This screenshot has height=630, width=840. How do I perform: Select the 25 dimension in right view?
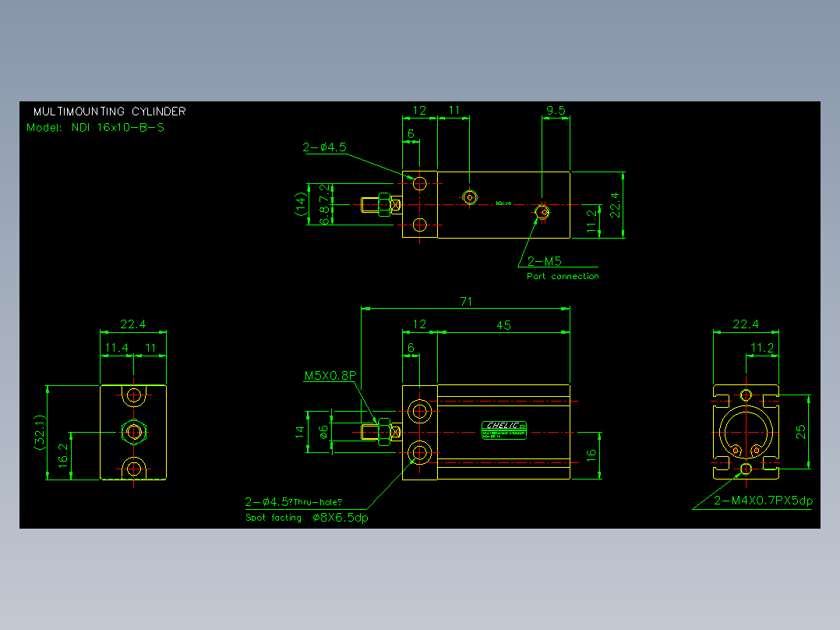[800, 432]
